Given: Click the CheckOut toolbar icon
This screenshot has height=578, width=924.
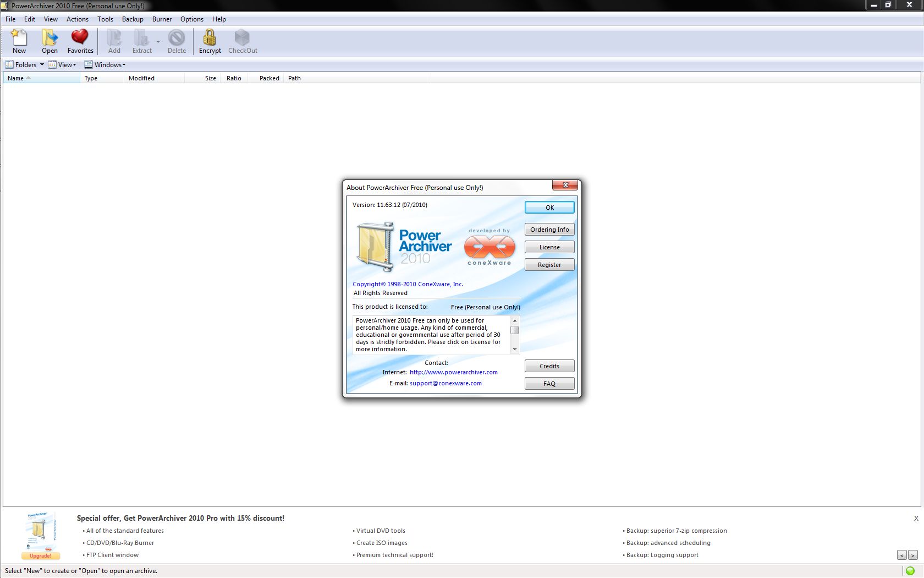Looking at the screenshot, I should pos(243,41).
